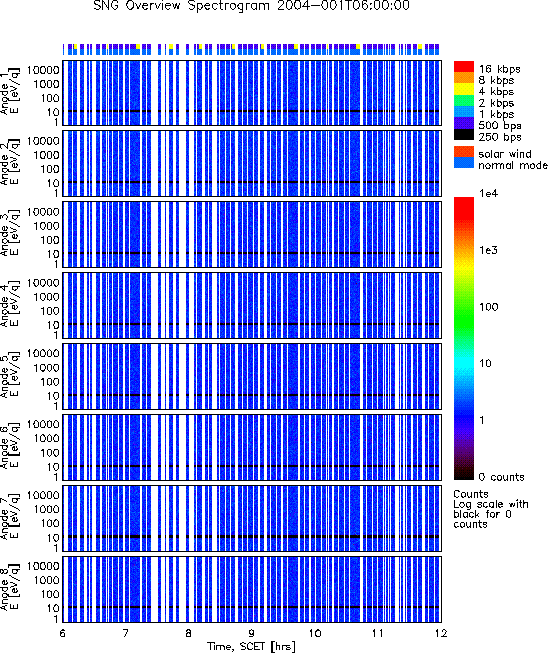Click the 'Counts Log scale' caption text

491,509
